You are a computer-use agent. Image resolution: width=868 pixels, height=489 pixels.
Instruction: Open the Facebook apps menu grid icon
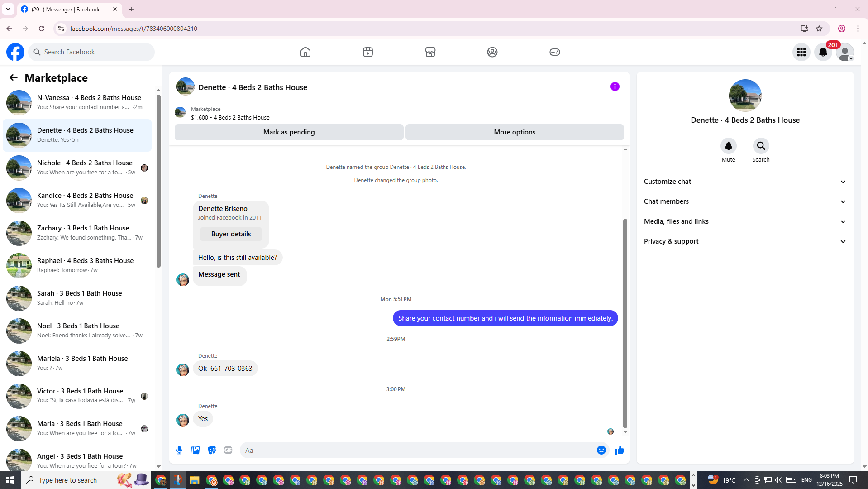[x=801, y=52]
